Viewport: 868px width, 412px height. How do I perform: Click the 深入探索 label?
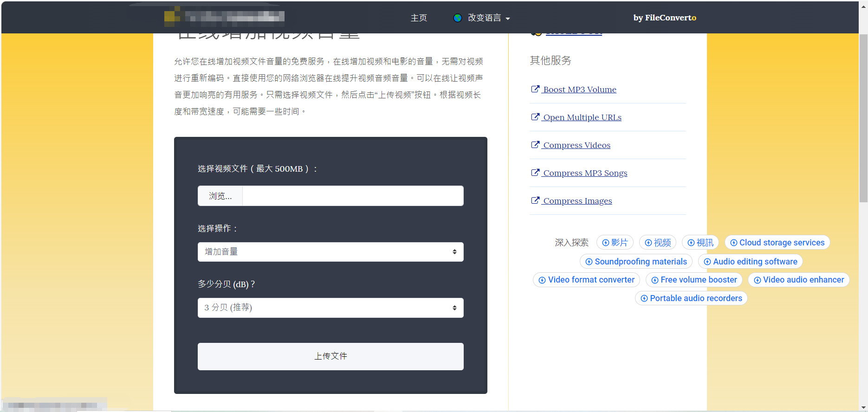[x=571, y=243]
